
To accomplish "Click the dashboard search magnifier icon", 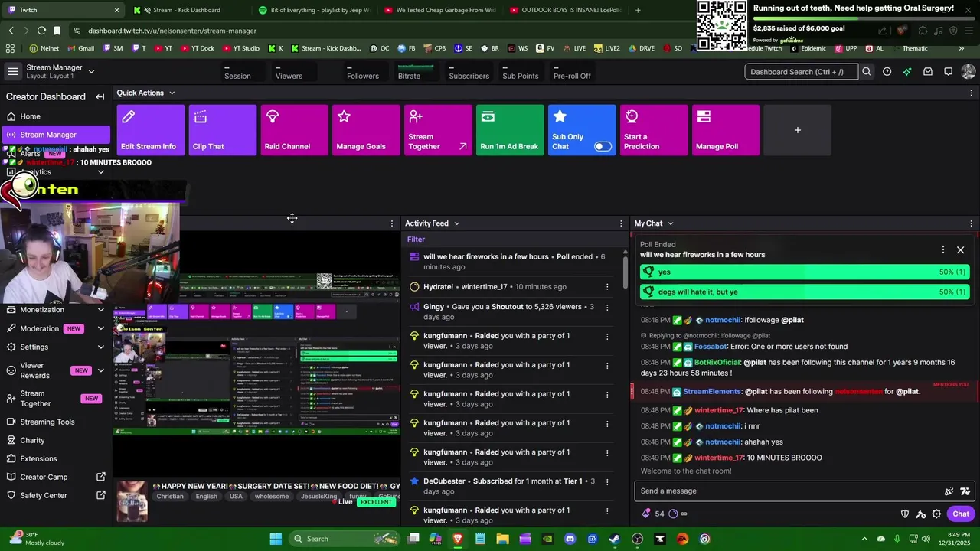I will point(867,72).
